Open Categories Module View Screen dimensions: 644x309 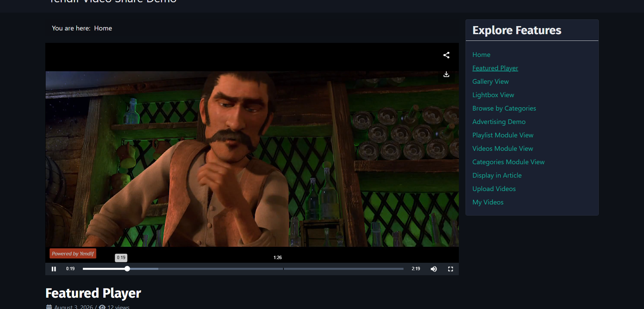tap(508, 162)
